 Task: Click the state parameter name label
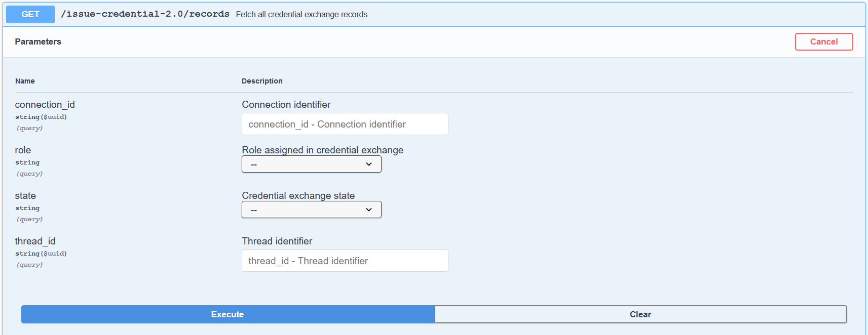pyautogui.click(x=25, y=196)
